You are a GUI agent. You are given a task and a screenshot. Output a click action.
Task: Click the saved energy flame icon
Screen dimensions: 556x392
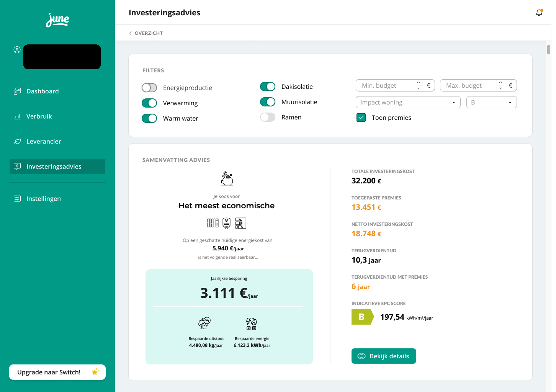pos(251,323)
